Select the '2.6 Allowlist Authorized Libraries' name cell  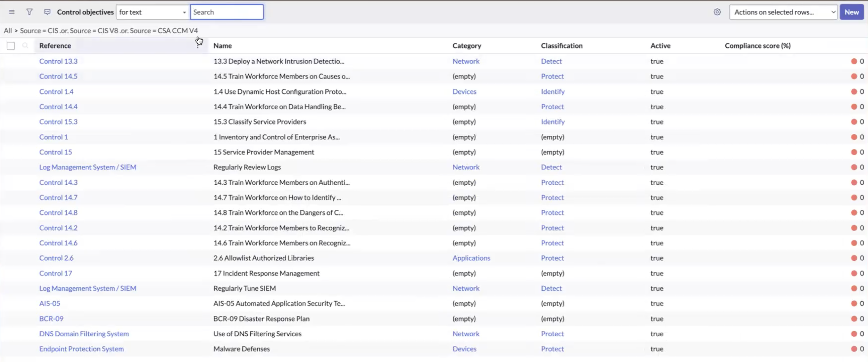263,258
